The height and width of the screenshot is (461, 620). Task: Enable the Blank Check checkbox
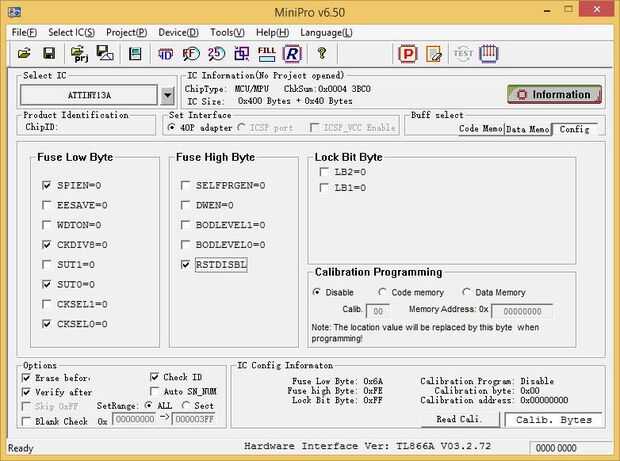(26, 421)
